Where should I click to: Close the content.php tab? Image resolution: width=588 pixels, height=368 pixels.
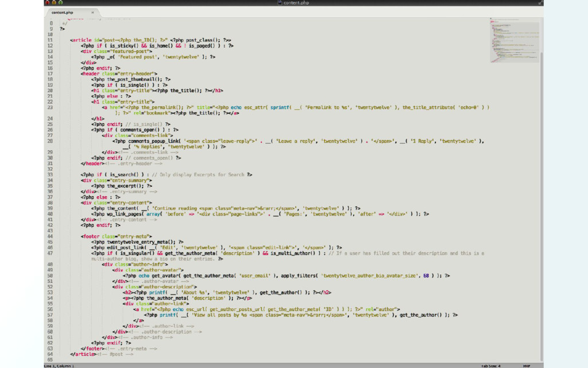[92, 13]
